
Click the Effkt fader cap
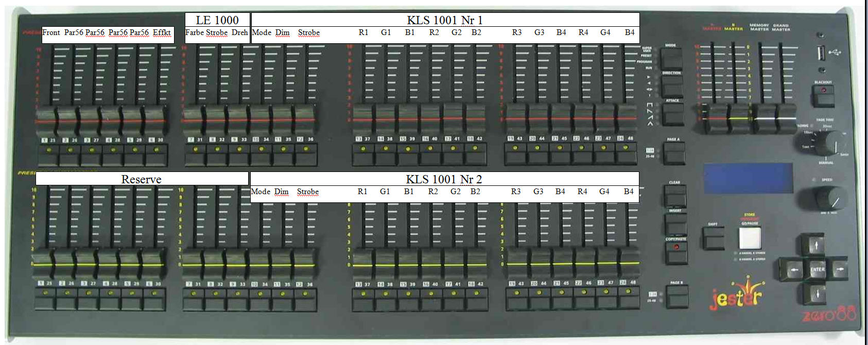pos(156,120)
